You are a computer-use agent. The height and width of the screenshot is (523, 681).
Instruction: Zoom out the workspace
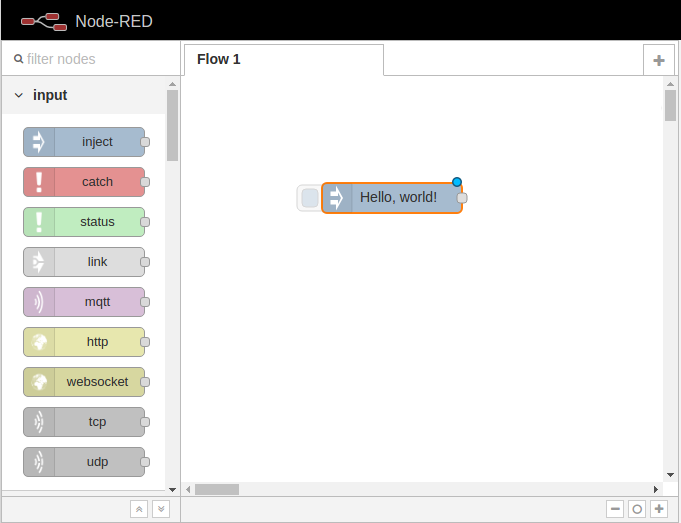point(615,509)
